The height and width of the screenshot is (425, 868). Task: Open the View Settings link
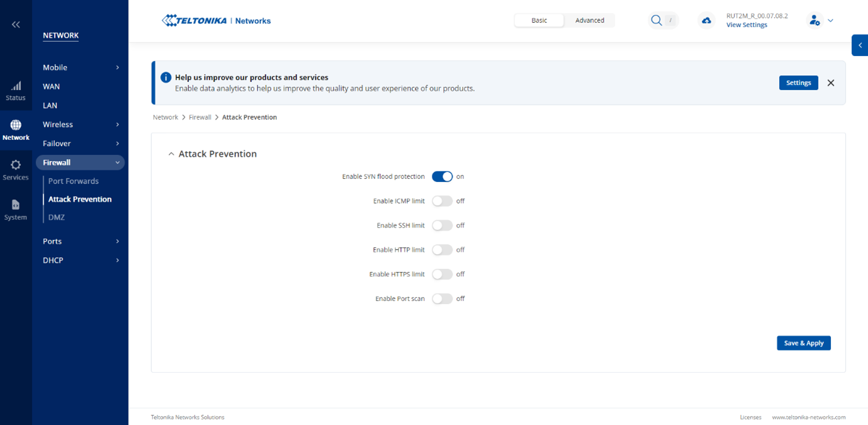(747, 25)
